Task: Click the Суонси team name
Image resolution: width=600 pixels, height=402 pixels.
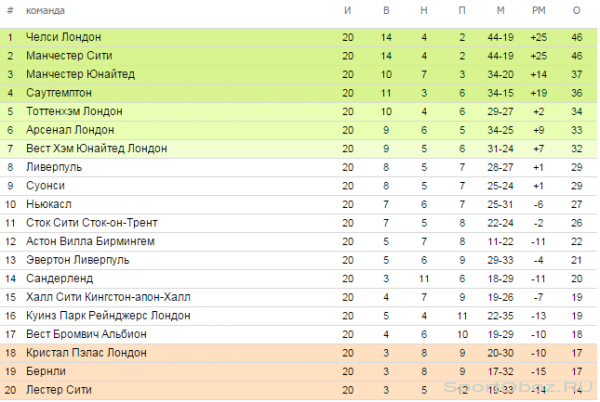Action: [x=45, y=186]
